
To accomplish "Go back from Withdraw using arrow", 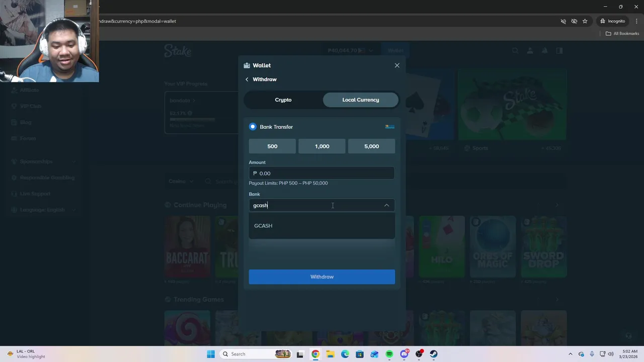I will pyautogui.click(x=247, y=79).
